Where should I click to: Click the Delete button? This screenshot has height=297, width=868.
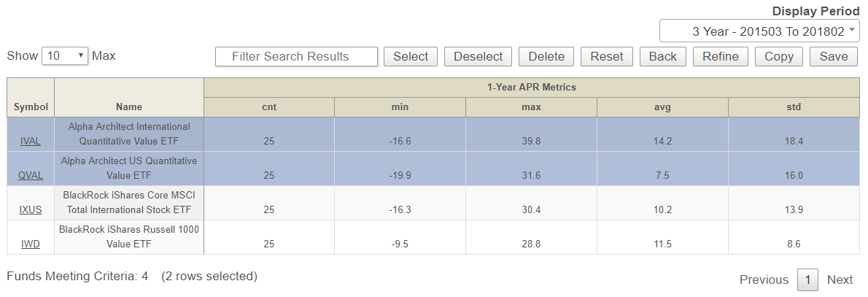pyautogui.click(x=546, y=56)
